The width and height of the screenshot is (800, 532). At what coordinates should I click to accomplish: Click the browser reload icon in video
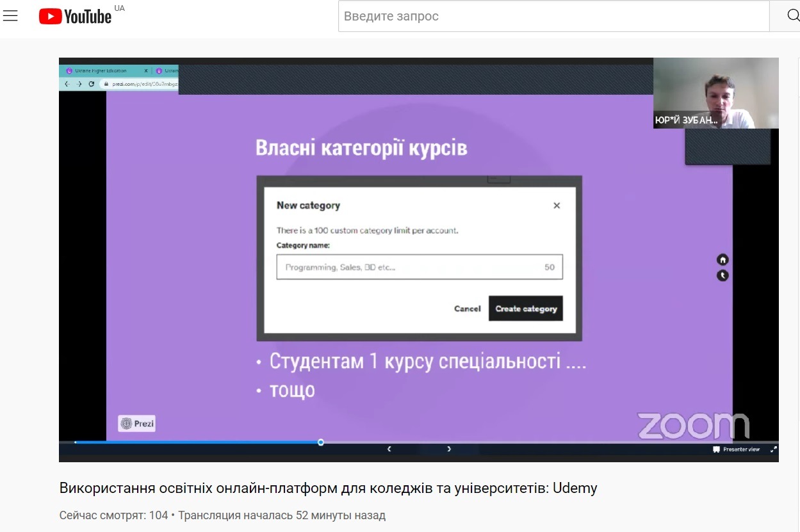91,84
